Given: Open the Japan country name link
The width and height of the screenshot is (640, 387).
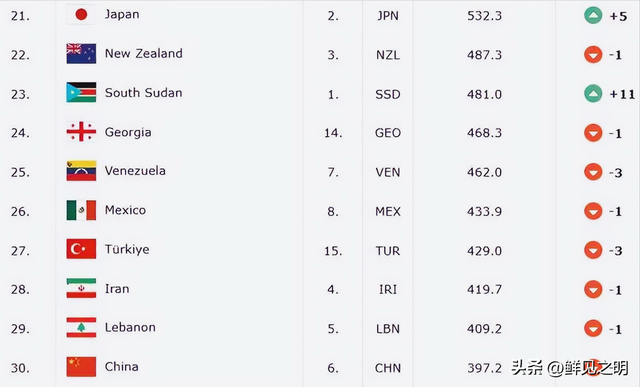Looking at the screenshot, I should pos(122,15).
